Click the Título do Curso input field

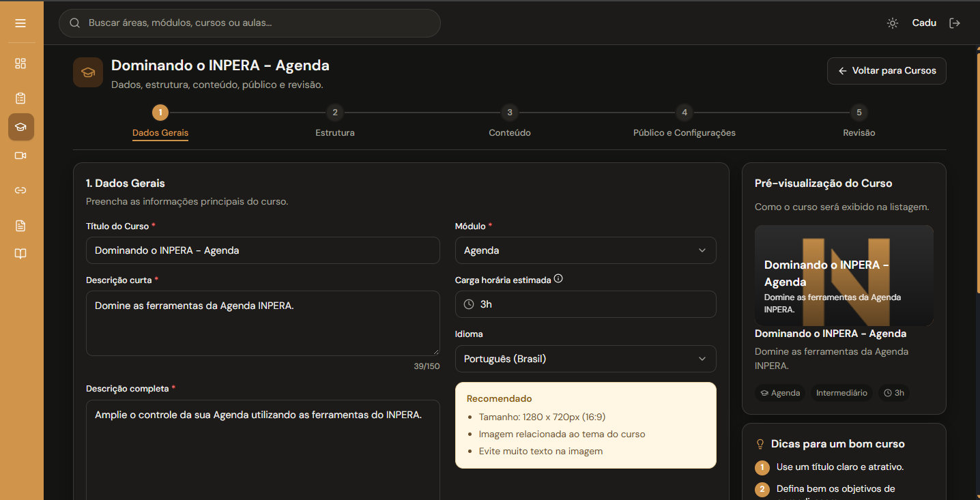(263, 250)
